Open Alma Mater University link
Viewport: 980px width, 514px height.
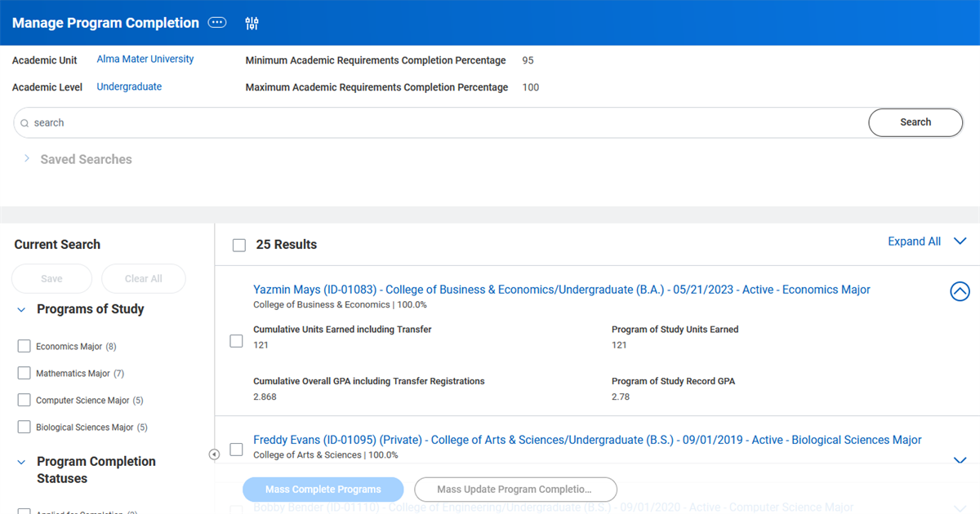point(145,59)
